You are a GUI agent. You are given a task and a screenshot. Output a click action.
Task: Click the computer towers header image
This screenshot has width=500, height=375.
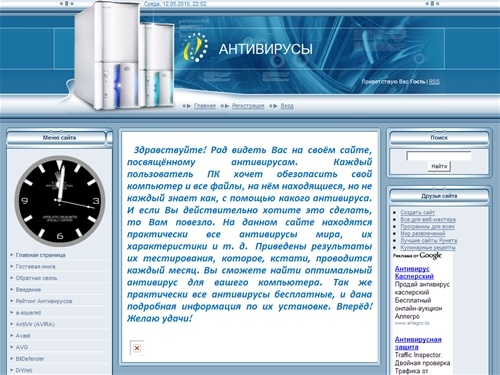pos(123,56)
